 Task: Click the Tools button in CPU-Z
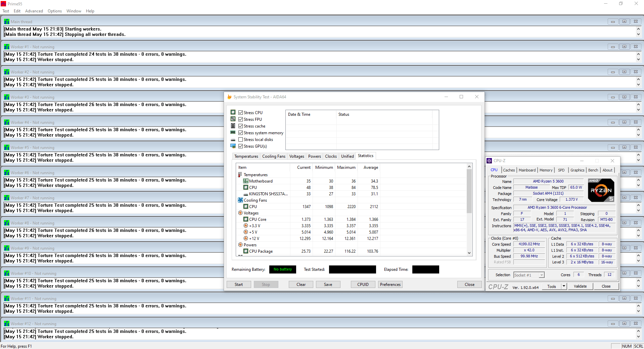point(552,286)
